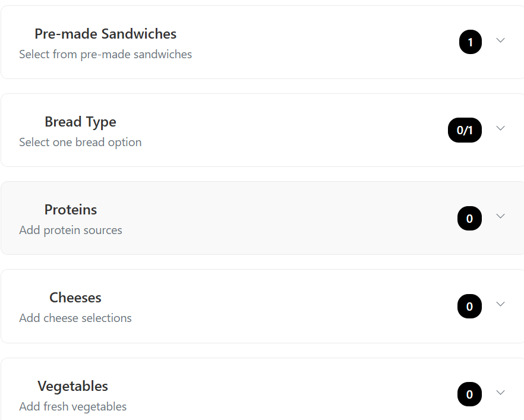Select the Proteins section heading
This screenshot has width=524, height=420.
click(x=71, y=210)
